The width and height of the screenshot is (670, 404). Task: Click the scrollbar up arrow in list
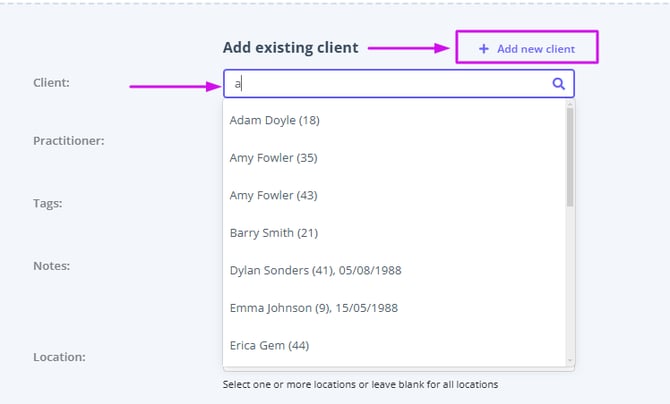[570, 104]
